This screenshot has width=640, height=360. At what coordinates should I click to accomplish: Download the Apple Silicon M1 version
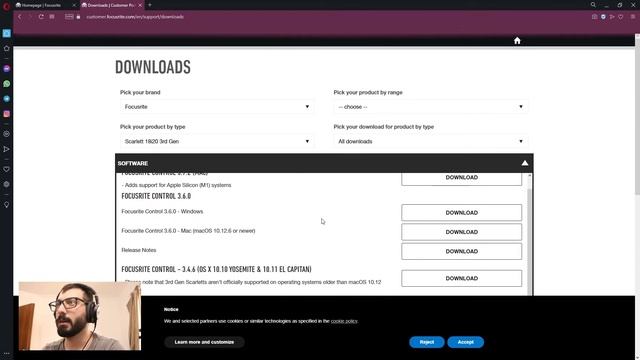coord(461,178)
